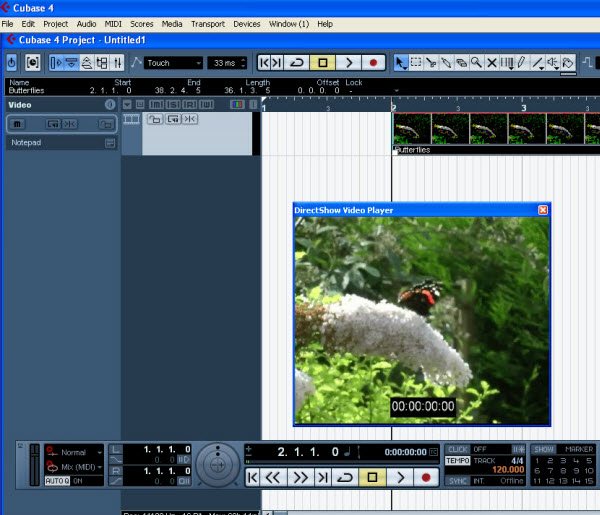Screen dimensions: 600x515
Task: Click Stop in the top toolbar
Action: point(323,62)
